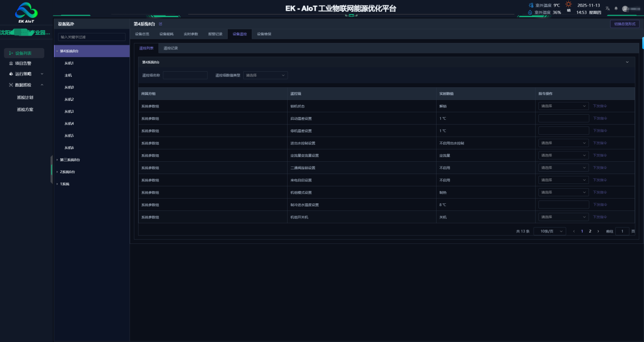Open notifications via the bell icon
The image size is (644, 342).
[616, 8]
